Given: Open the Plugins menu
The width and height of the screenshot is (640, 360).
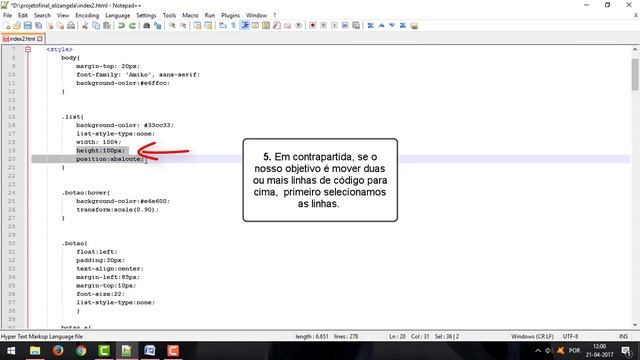Looking at the screenshot, I should [x=231, y=15].
